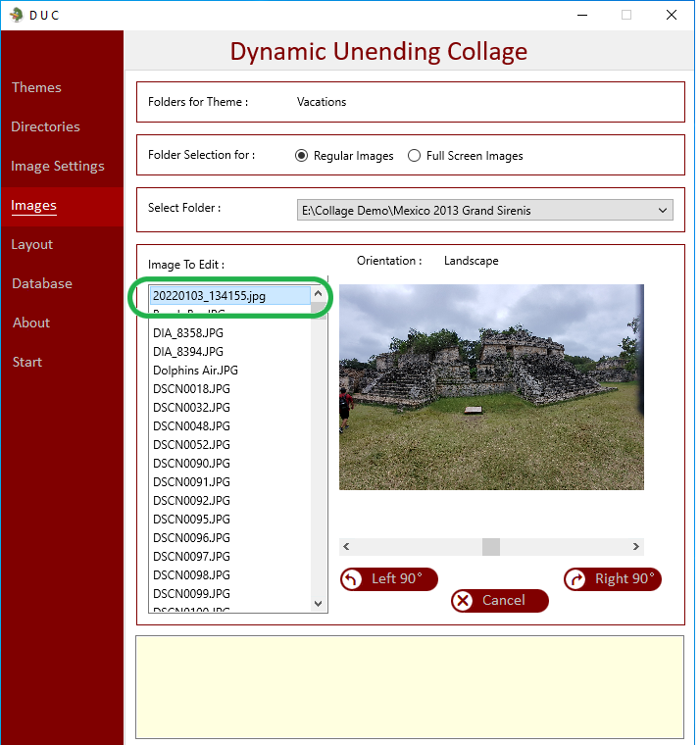Click the rotate-left arrow icon

(x=351, y=579)
